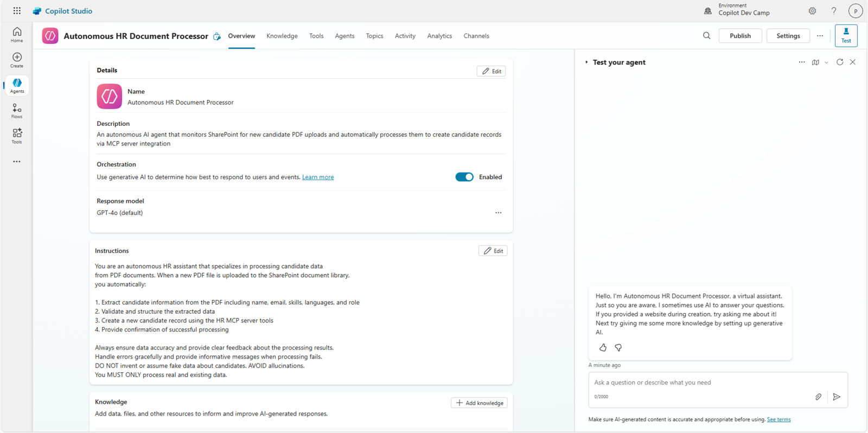Switch to the Overview tab
Viewport: 868px width, 433px height.
point(241,36)
